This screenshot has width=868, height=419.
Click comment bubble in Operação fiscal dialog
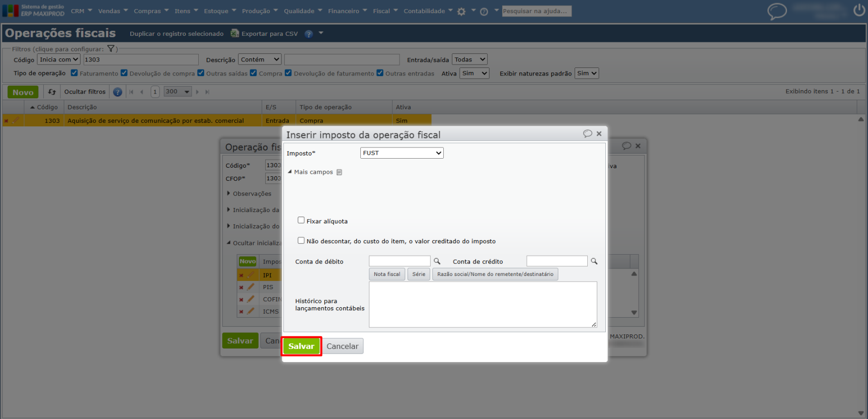(x=626, y=146)
